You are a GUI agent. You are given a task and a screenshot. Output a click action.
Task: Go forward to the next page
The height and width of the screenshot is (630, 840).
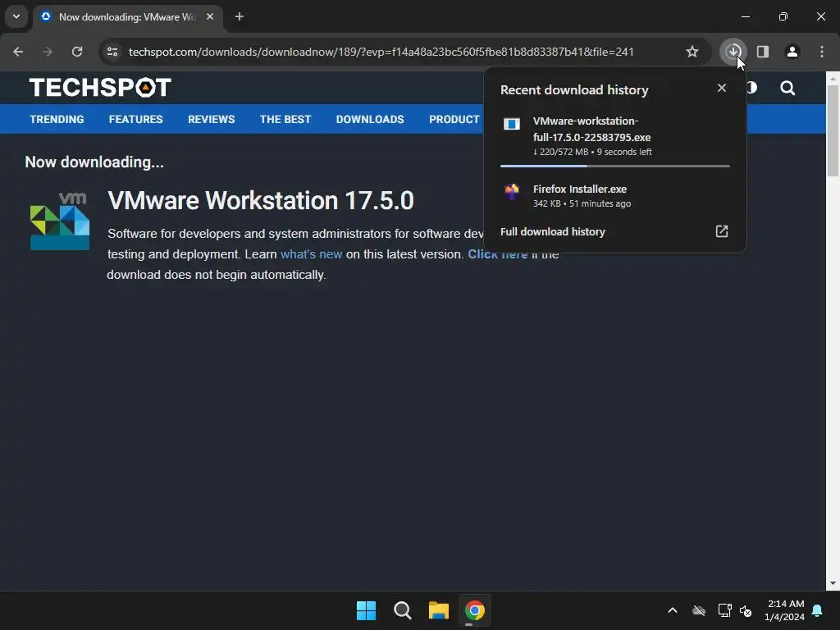(48, 52)
